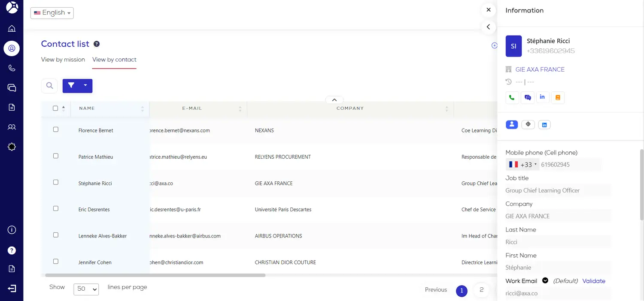Open chat message icon for Stéphanie Ricci
The height and width of the screenshot is (301, 644).
point(528,97)
